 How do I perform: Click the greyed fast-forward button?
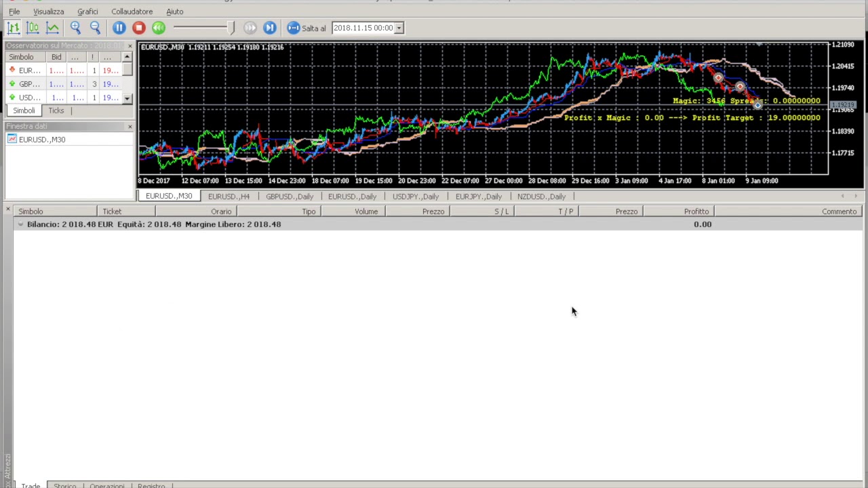click(250, 28)
